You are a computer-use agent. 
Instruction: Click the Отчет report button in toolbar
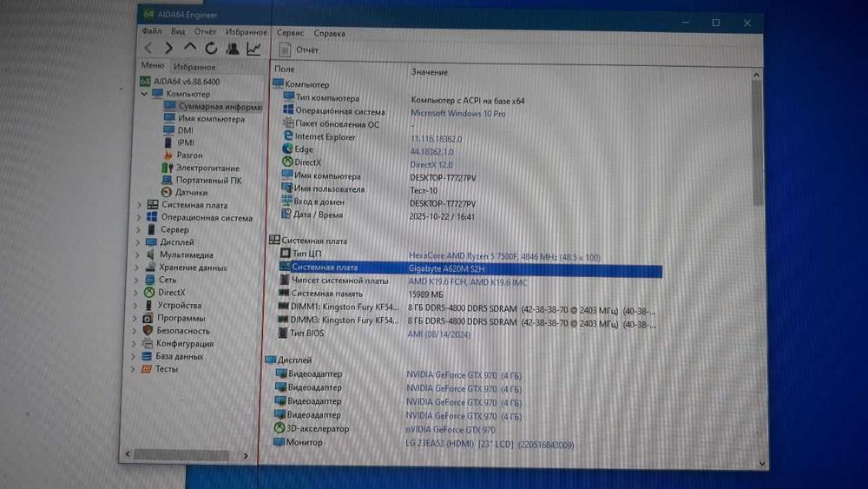(x=299, y=50)
